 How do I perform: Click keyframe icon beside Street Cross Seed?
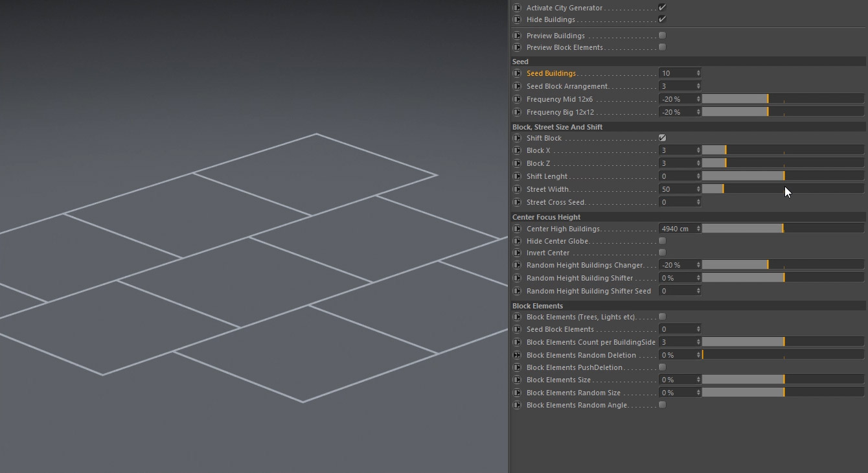pyautogui.click(x=517, y=202)
